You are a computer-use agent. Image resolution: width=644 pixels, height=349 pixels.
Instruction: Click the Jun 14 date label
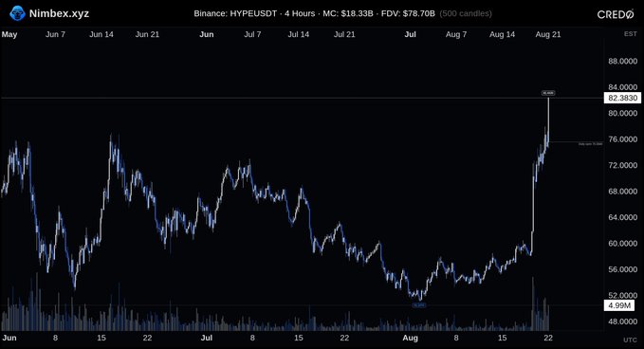coord(101,34)
